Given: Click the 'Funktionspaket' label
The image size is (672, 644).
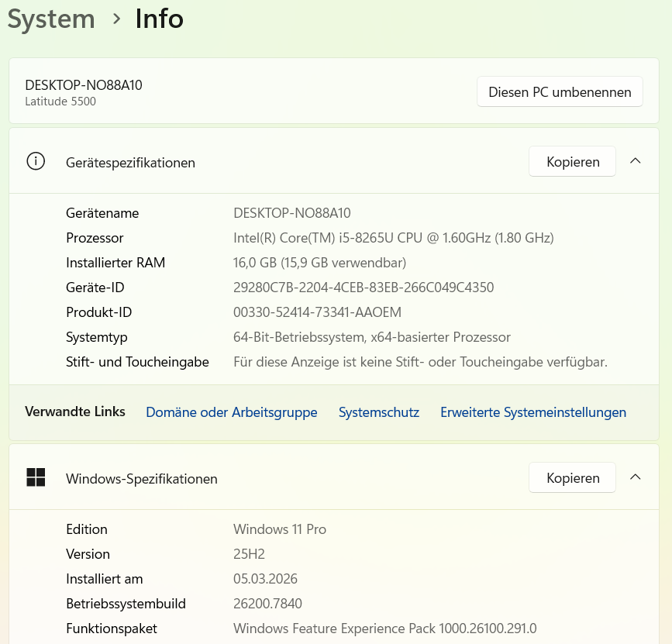Looking at the screenshot, I should coord(112,629).
